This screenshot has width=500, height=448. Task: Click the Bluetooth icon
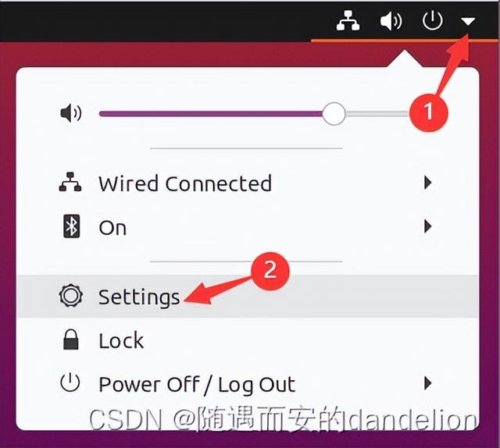(71, 226)
